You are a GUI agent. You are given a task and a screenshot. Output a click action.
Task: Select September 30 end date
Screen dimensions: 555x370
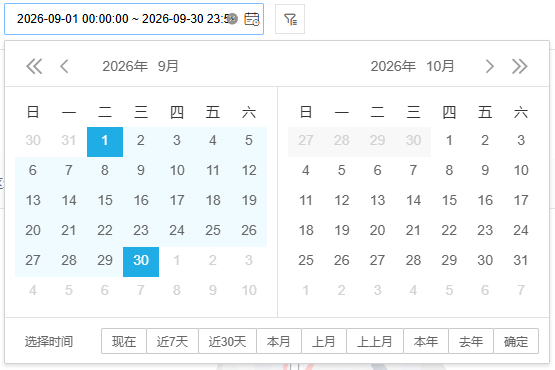point(141,262)
